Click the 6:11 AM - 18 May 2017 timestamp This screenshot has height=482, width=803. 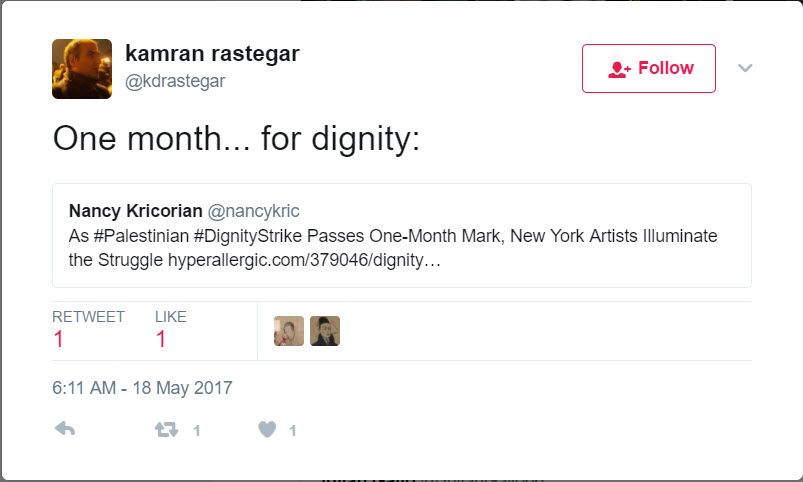(142, 388)
